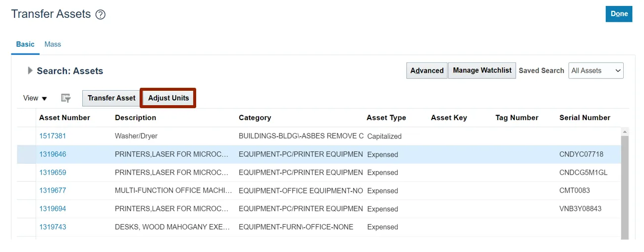The image size is (644, 252).
Task: Open asset number 1517381 link
Action: 53,136
